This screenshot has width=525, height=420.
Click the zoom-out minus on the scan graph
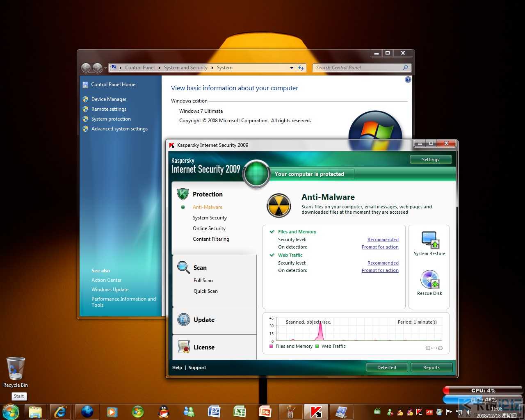440,348
